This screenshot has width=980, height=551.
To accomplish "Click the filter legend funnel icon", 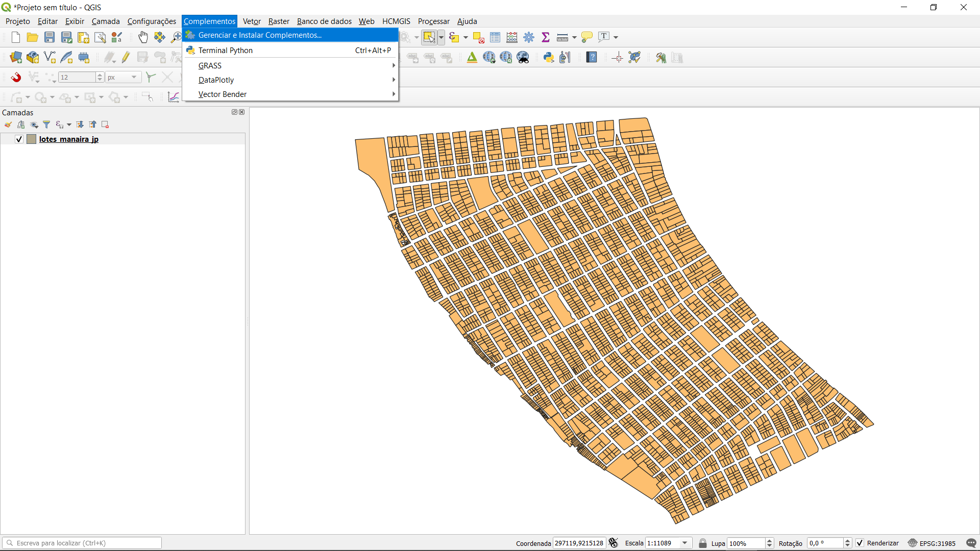I will (x=46, y=124).
